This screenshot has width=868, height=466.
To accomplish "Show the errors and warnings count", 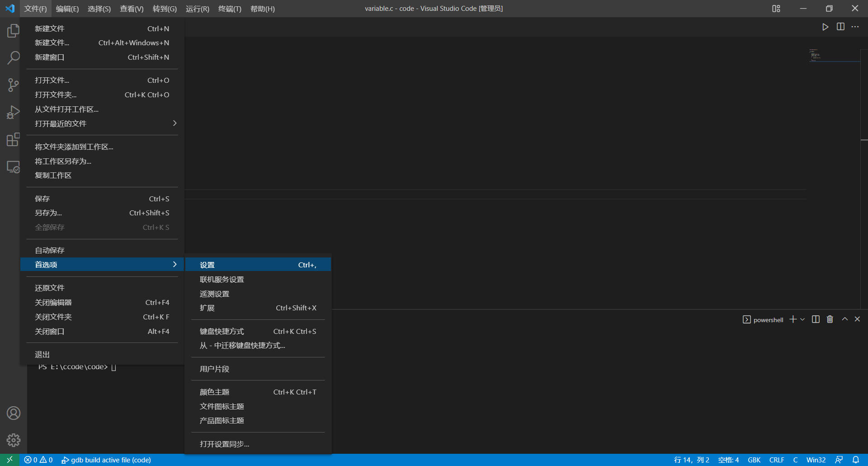I will 38,460.
